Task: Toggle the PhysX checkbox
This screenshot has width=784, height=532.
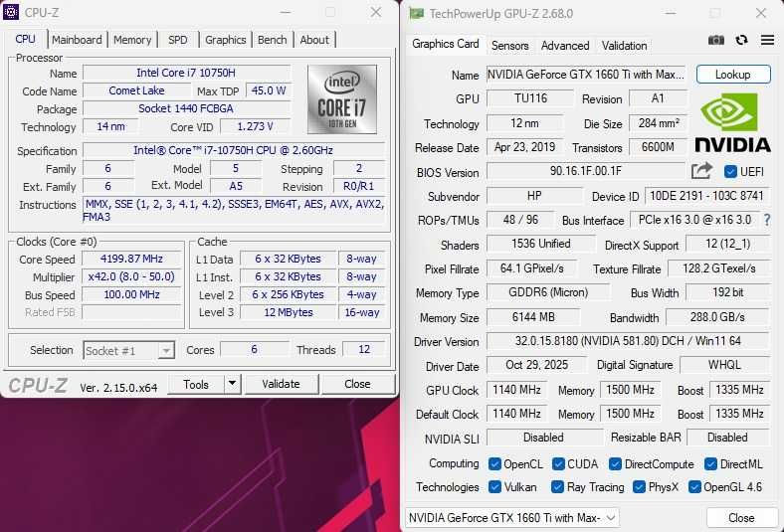Action: tap(639, 487)
